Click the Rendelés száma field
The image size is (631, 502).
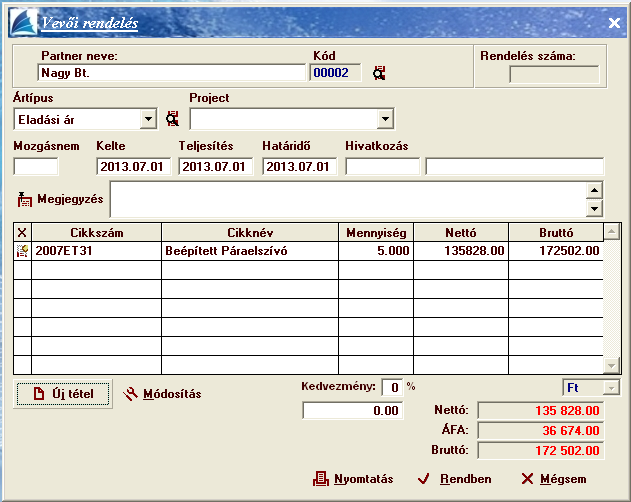point(555,74)
